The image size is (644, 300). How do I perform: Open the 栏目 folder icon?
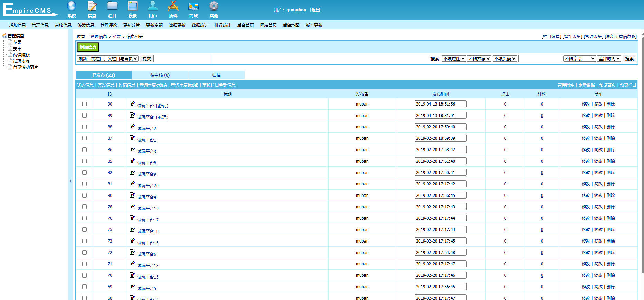(x=112, y=6)
